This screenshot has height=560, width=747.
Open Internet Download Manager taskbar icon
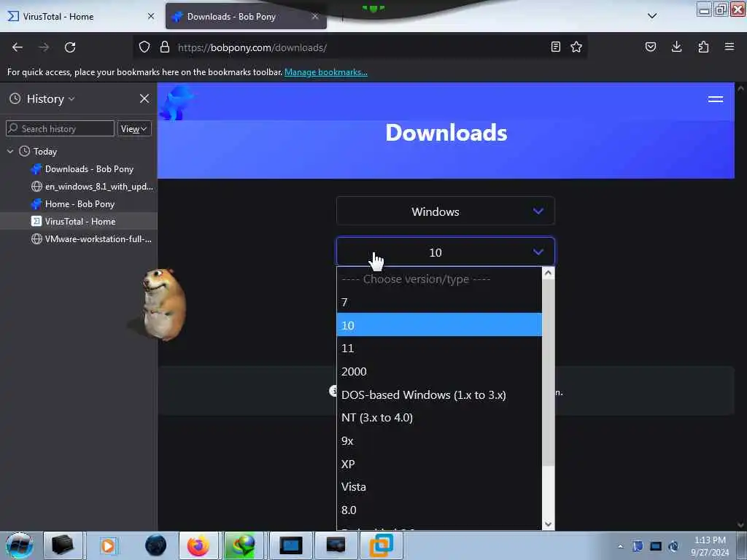pyautogui.click(x=244, y=545)
